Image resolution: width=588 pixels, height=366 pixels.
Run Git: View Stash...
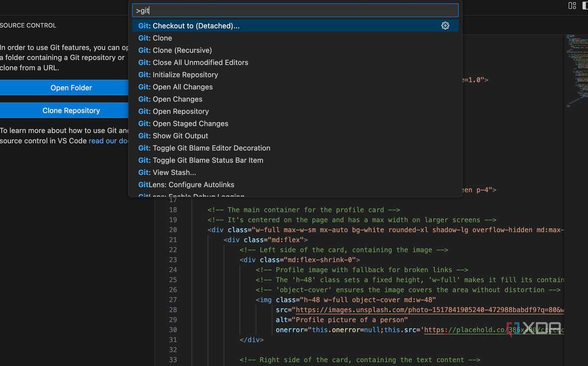coord(295,173)
